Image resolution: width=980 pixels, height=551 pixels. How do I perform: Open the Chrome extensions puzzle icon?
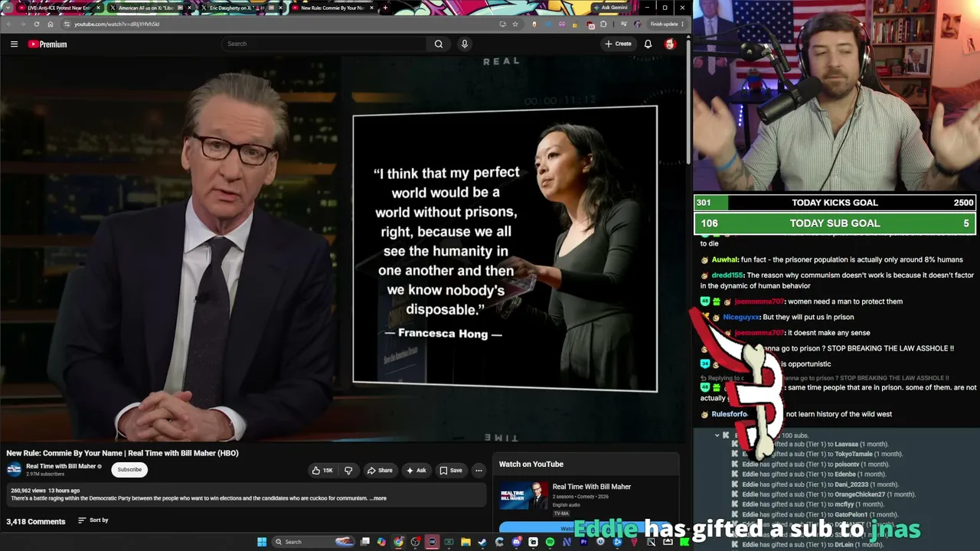[603, 24]
